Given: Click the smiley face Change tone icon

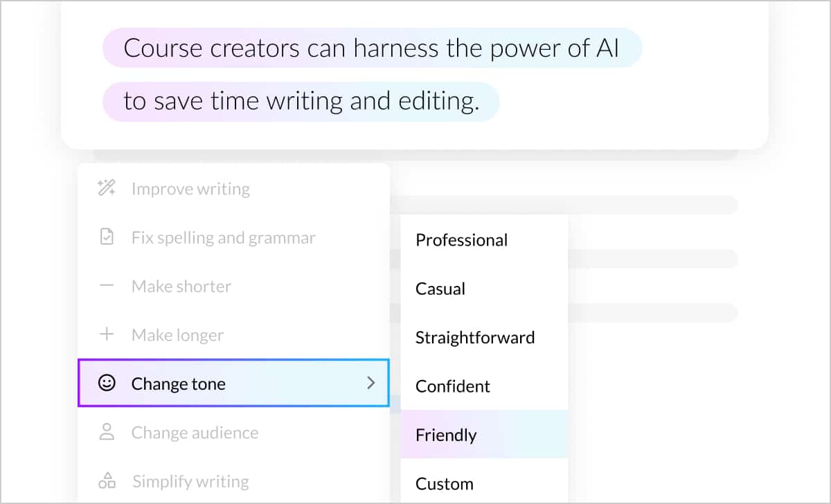Looking at the screenshot, I should [106, 383].
